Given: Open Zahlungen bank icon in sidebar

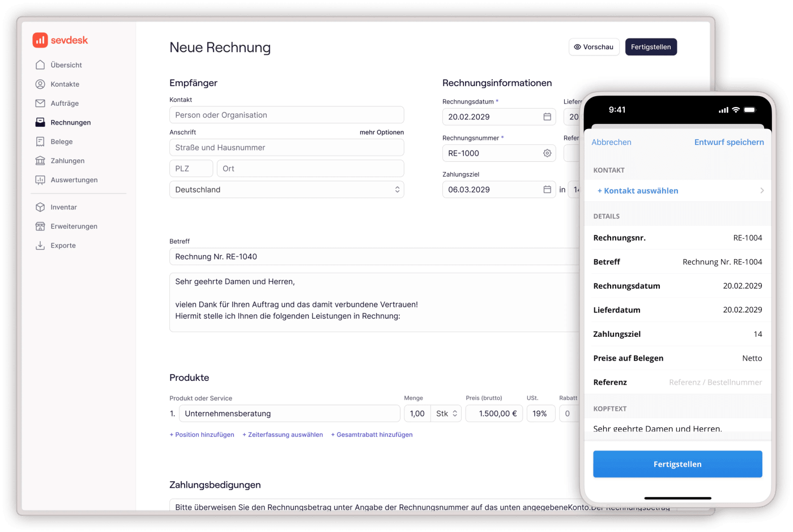Looking at the screenshot, I should click(40, 161).
